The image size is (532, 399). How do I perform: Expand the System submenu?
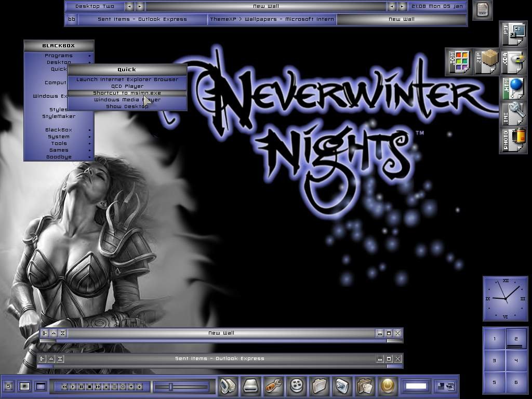click(59, 137)
